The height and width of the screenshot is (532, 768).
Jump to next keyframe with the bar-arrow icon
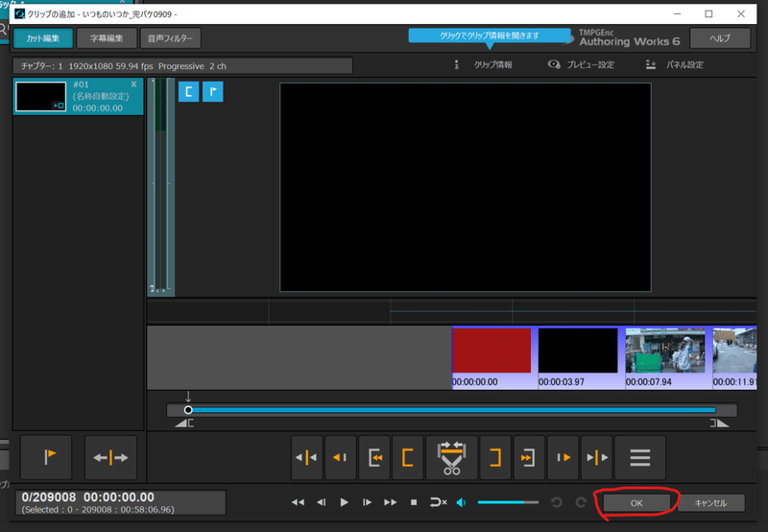[x=596, y=457]
